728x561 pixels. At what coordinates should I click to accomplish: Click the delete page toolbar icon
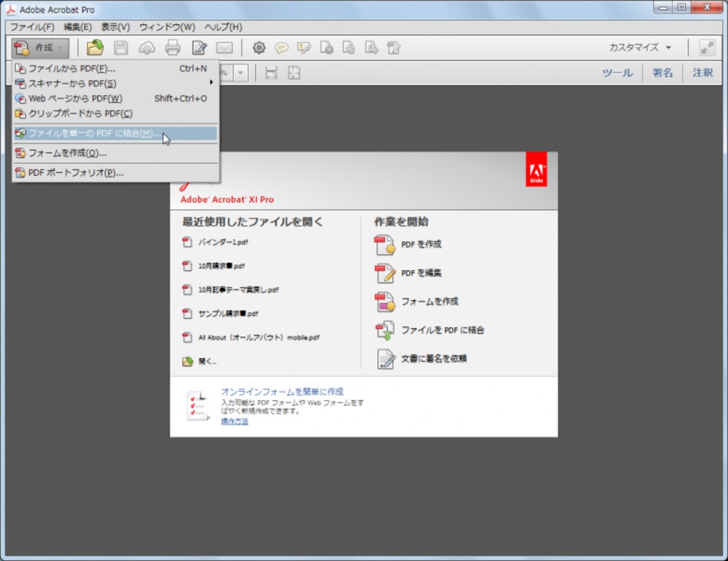click(x=326, y=47)
